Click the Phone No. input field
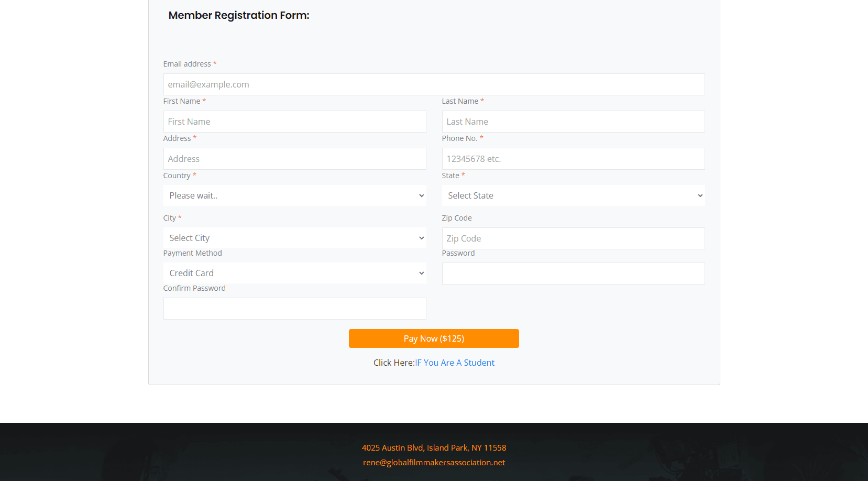Viewport: 868px width, 481px height. point(573,159)
